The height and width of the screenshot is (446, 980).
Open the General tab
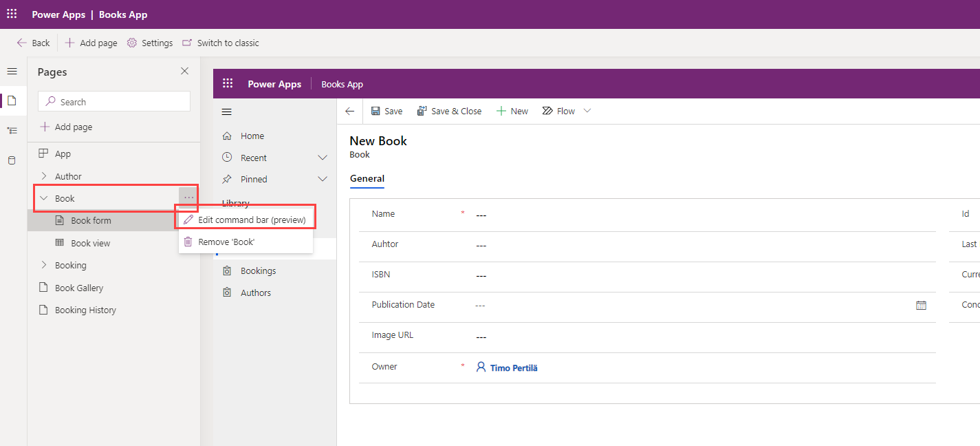click(367, 179)
